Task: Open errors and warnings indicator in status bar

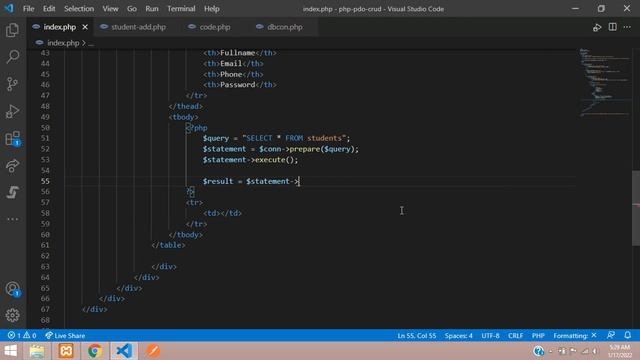Action: pos(22,336)
